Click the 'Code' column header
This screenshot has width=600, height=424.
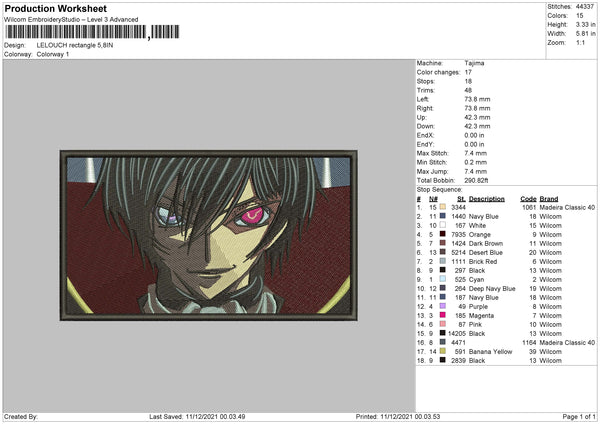tap(528, 199)
